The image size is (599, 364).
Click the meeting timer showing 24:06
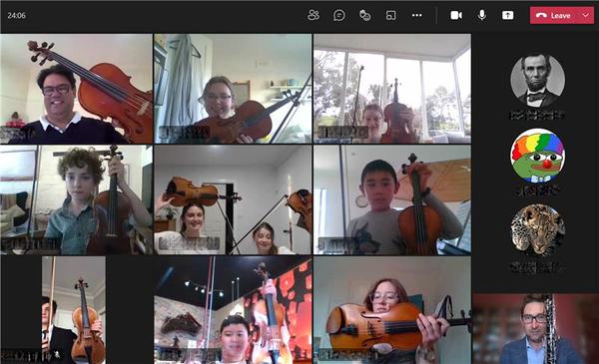(x=16, y=16)
